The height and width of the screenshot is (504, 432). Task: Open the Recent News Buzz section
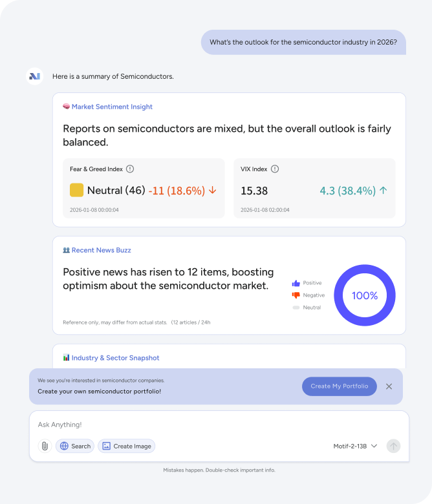point(101,250)
